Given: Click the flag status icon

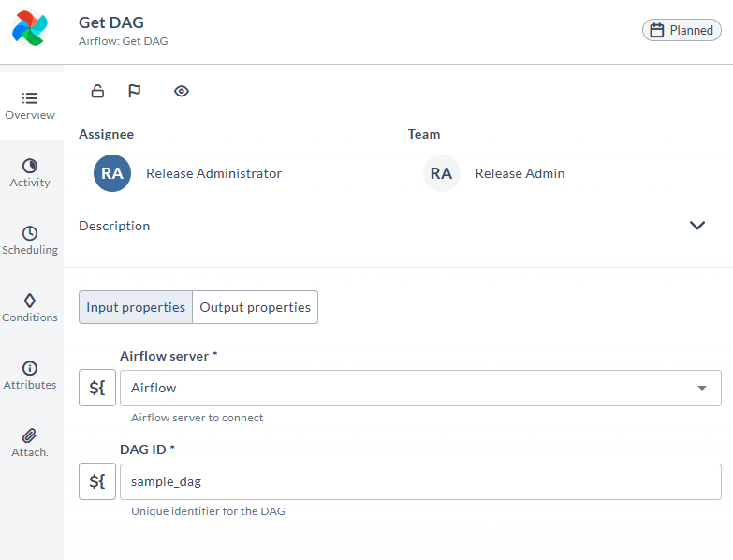Looking at the screenshot, I should [x=134, y=91].
